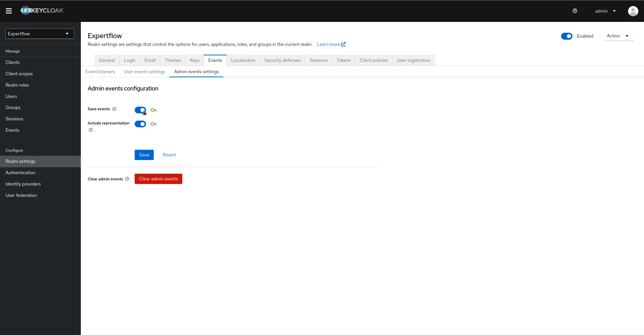Click the Revert link
This screenshot has height=335, width=644.
point(169,155)
